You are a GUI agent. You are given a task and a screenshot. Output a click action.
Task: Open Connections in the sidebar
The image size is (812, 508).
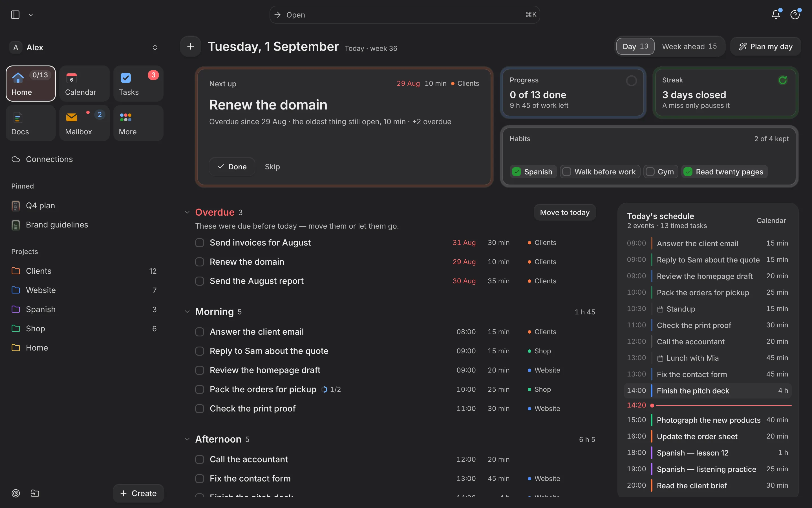coord(84,159)
